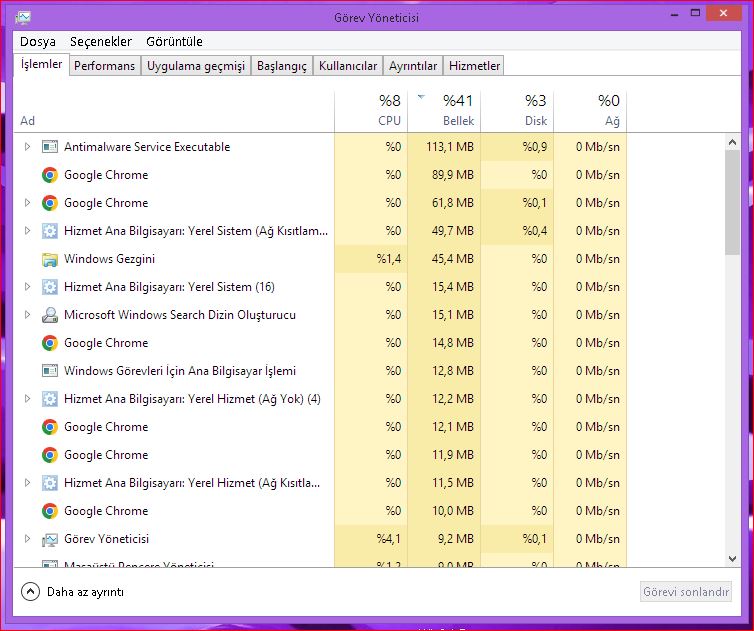Sort by the CPU column header
This screenshot has height=631, width=754.
point(371,111)
